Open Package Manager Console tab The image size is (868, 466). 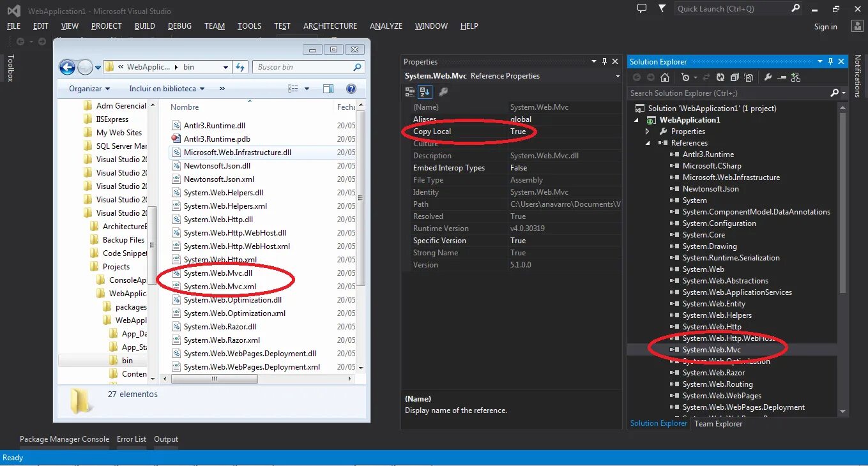click(x=65, y=439)
